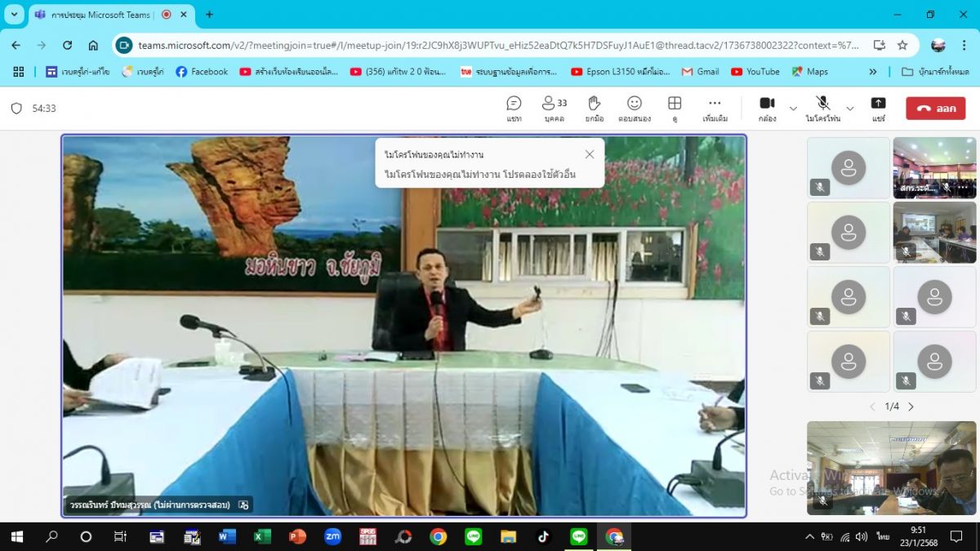Viewport: 980px width, 551px height.
Task: Open the volume control in system tray
Action: pyautogui.click(x=862, y=536)
